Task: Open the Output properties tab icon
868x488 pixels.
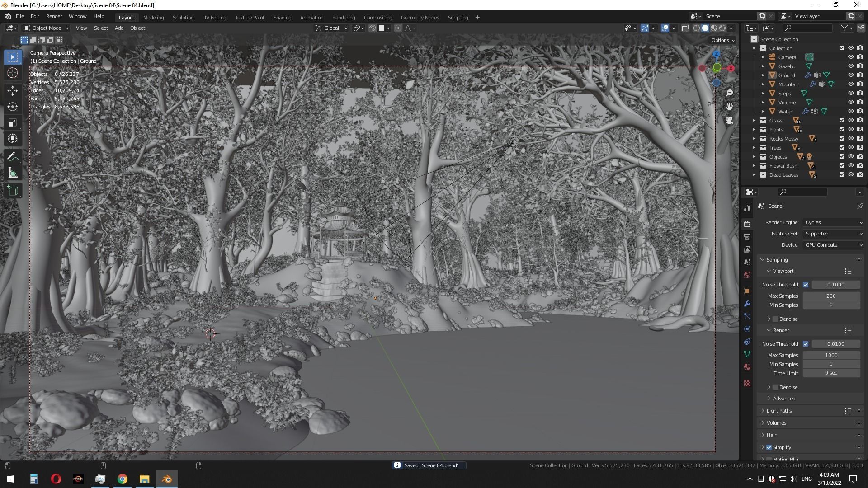Action: (x=747, y=237)
